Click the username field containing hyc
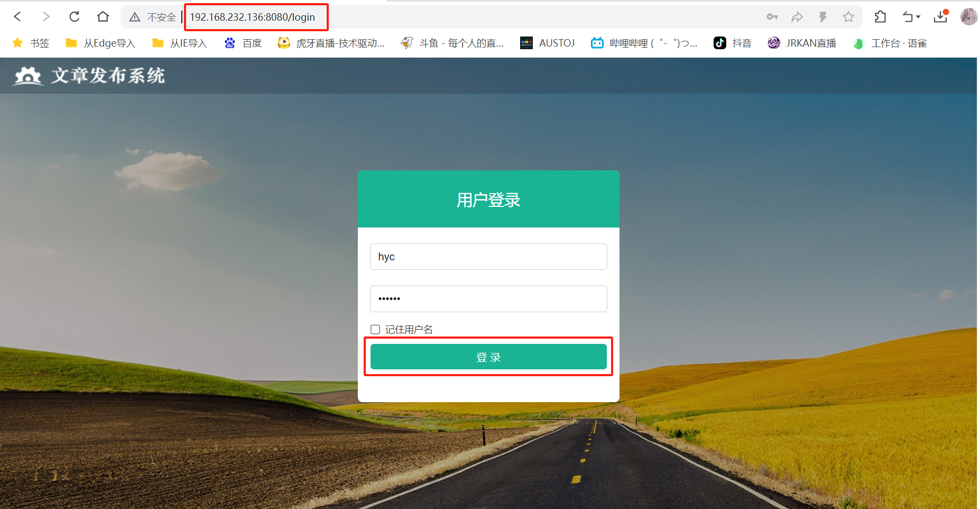 click(x=488, y=257)
